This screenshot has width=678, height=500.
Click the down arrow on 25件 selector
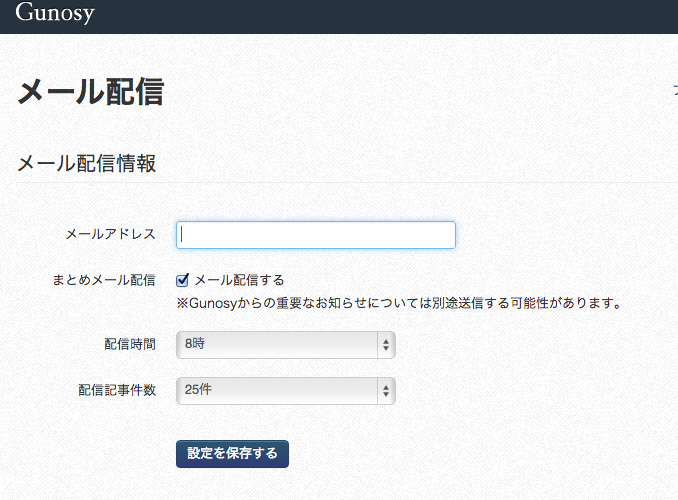click(x=386, y=394)
